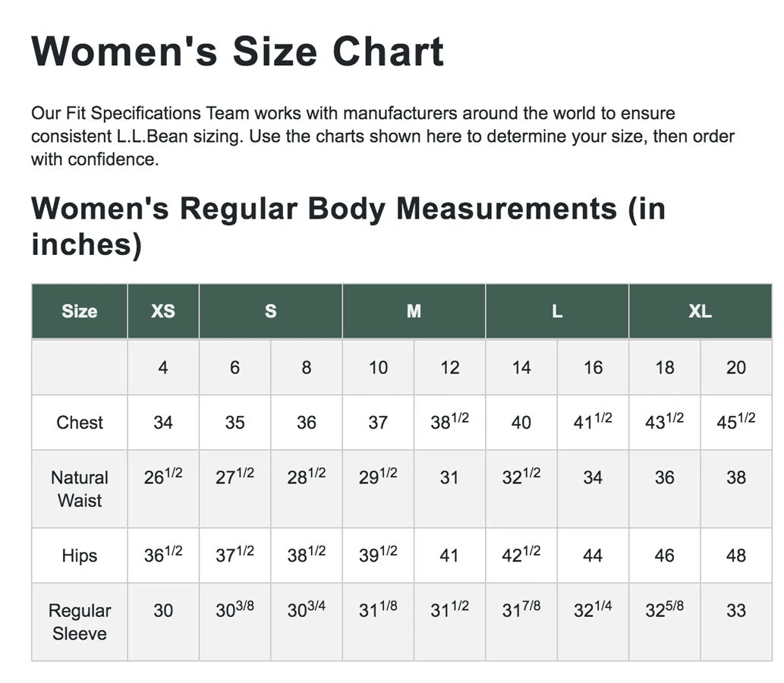Select the S size column header
The image size is (784, 683).
pos(271,311)
